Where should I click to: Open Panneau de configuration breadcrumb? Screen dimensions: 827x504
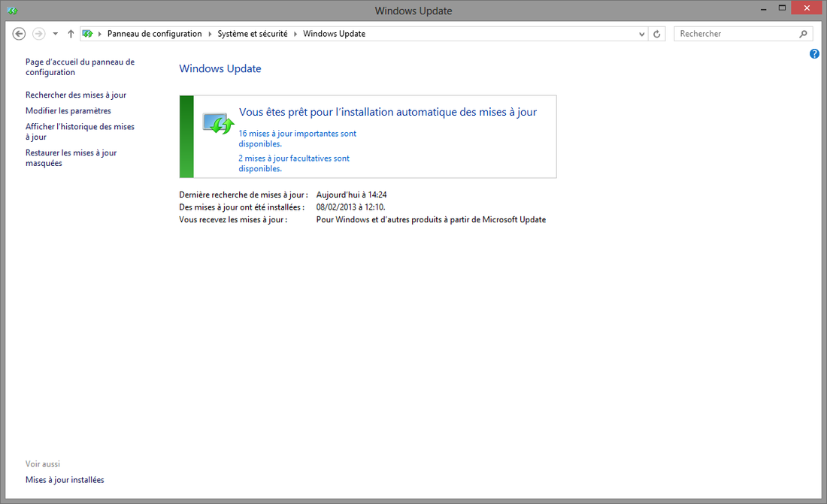[155, 34]
